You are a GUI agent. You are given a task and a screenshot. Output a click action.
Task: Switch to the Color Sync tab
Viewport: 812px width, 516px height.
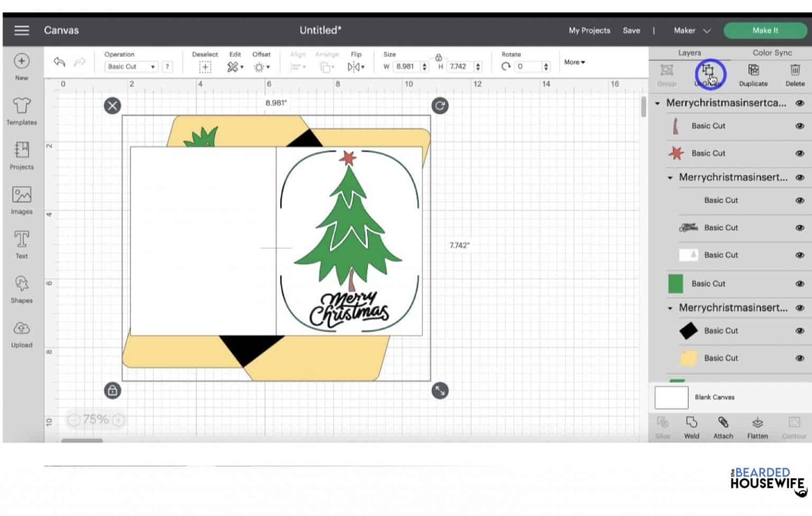[x=771, y=53]
